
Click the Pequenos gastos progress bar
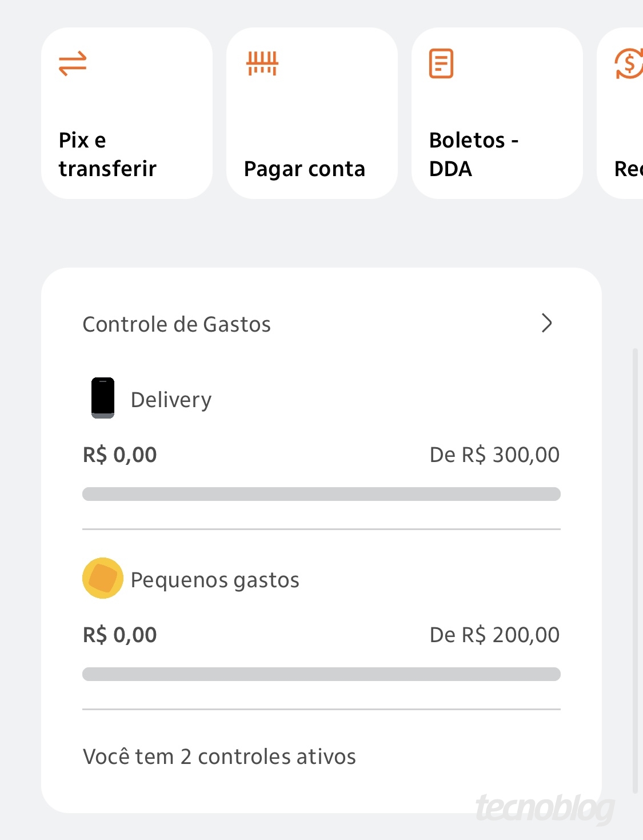pos(321,674)
